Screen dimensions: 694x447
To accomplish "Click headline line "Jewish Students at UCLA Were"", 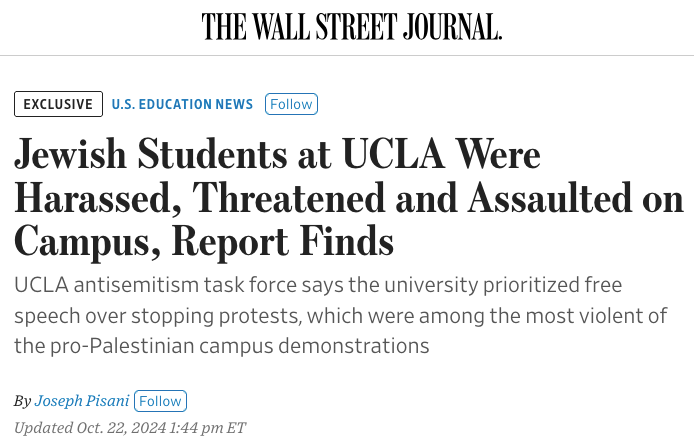I will 277,157.
